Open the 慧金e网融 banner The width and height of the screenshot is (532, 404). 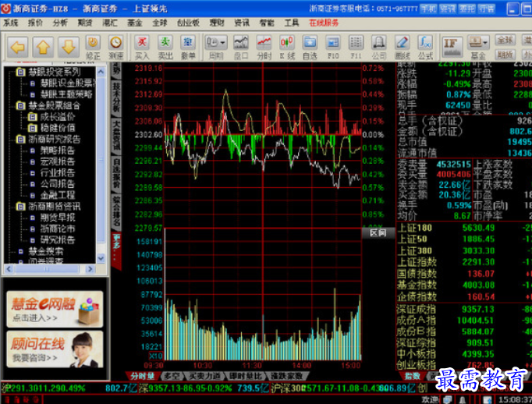tap(55, 309)
